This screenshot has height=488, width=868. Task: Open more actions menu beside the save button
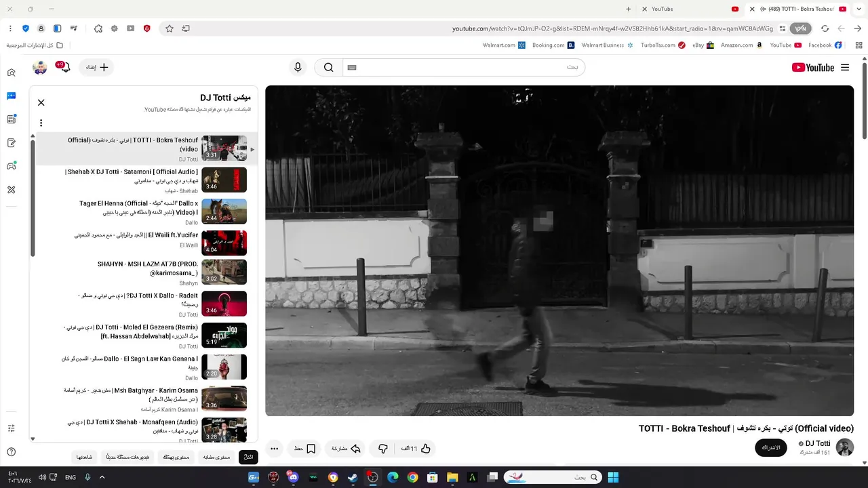274,448
